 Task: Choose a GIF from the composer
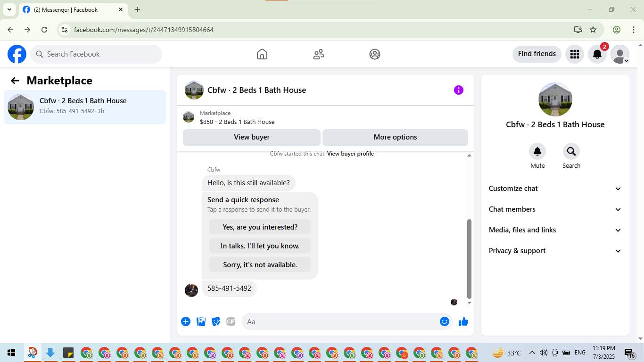231,321
